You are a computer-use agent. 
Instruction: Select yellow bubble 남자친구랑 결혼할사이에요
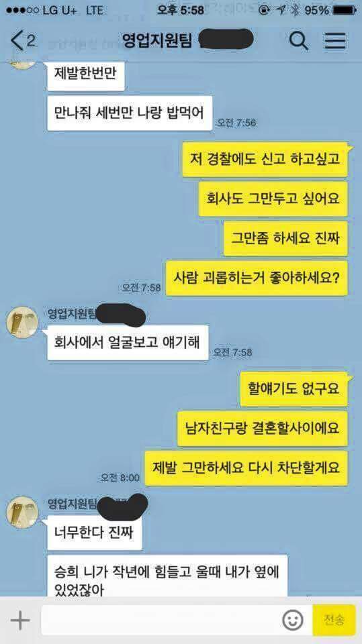tap(263, 429)
